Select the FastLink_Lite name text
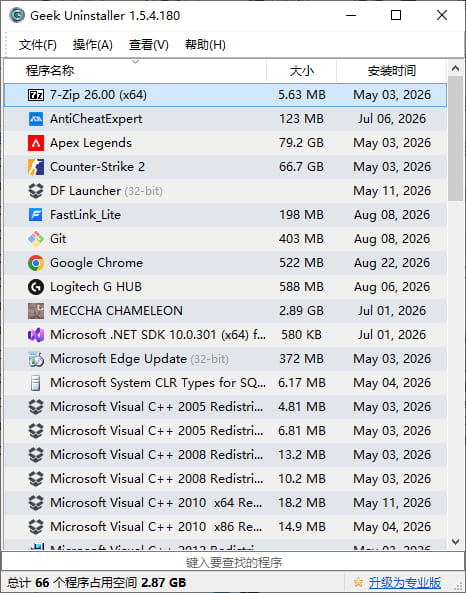The height and width of the screenshot is (593, 466). click(x=85, y=215)
